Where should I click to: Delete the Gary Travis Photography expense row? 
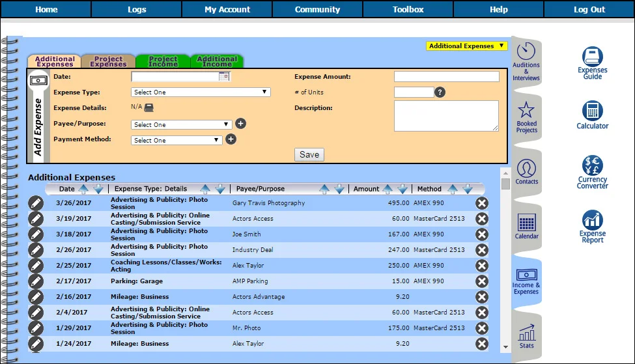click(x=481, y=203)
